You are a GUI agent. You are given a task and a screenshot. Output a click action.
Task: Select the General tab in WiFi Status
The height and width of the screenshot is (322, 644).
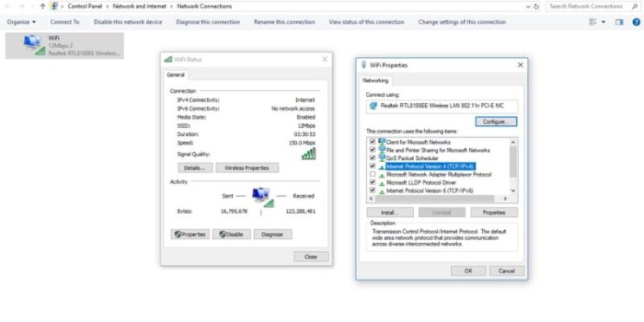coord(176,75)
